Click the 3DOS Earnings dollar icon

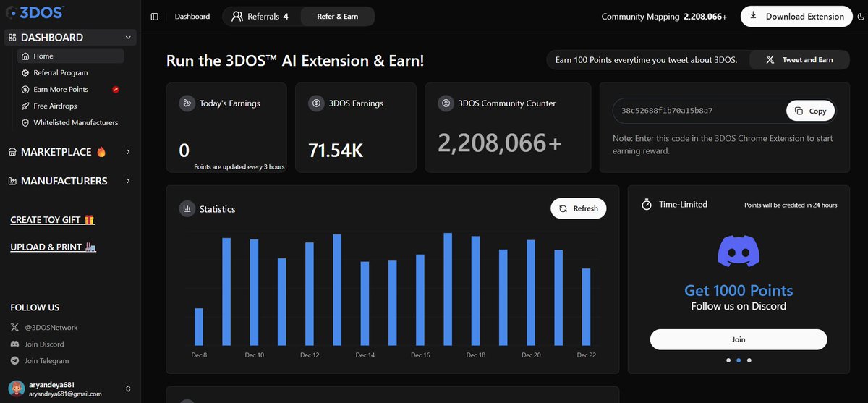316,103
